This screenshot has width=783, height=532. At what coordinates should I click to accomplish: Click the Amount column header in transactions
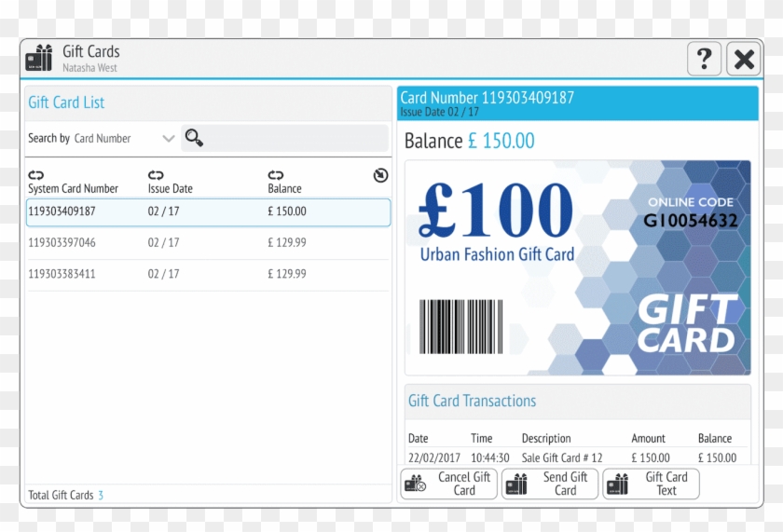(648, 438)
